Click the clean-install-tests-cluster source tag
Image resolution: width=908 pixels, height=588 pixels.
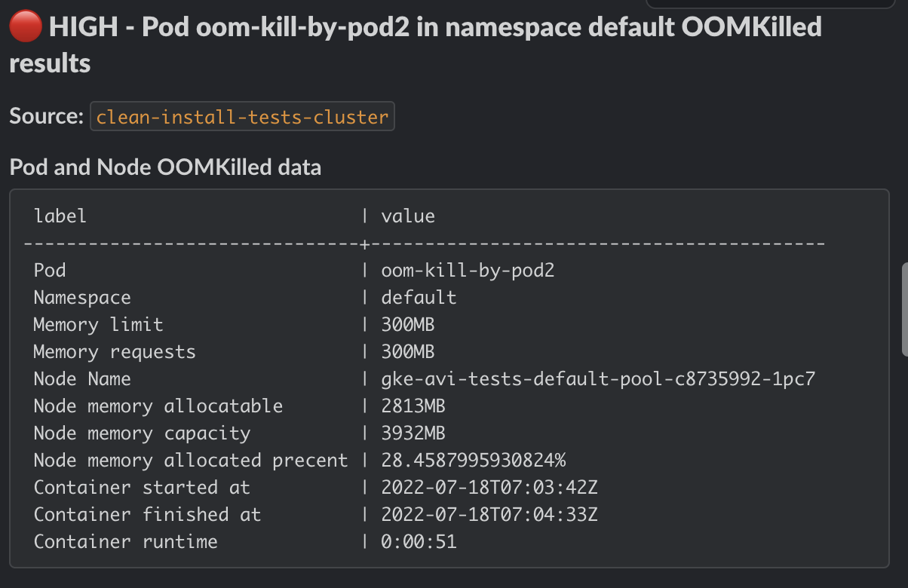click(x=242, y=117)
